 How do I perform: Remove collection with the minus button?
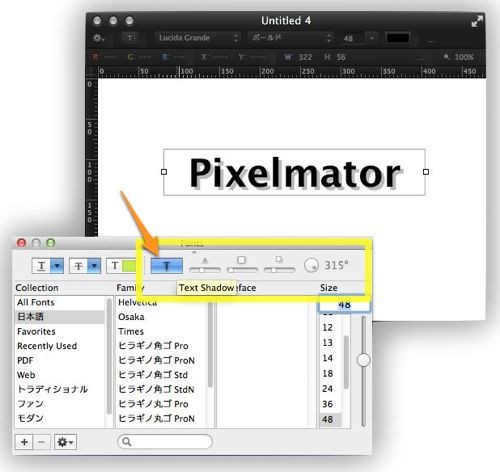click(x=41, y=442)
